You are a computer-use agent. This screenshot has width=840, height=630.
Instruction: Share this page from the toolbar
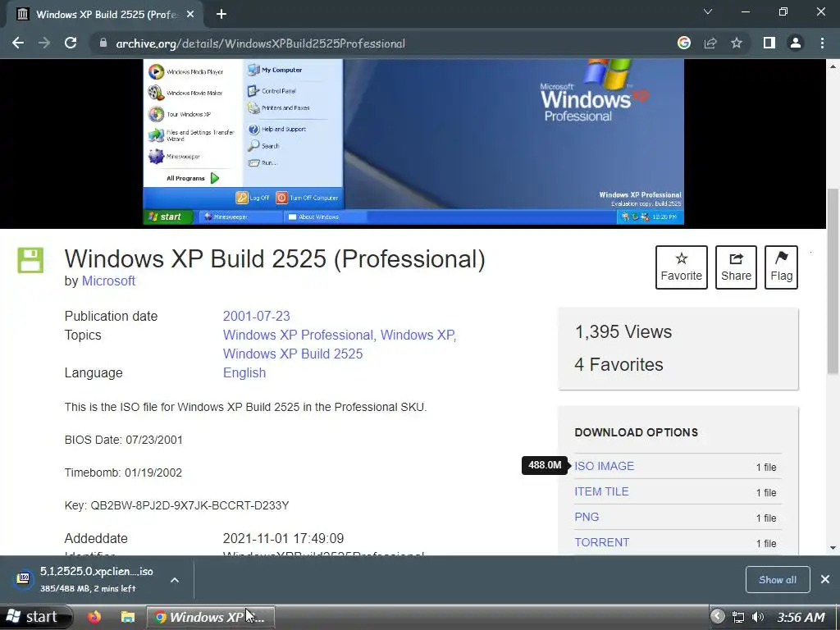coord(710,43)
